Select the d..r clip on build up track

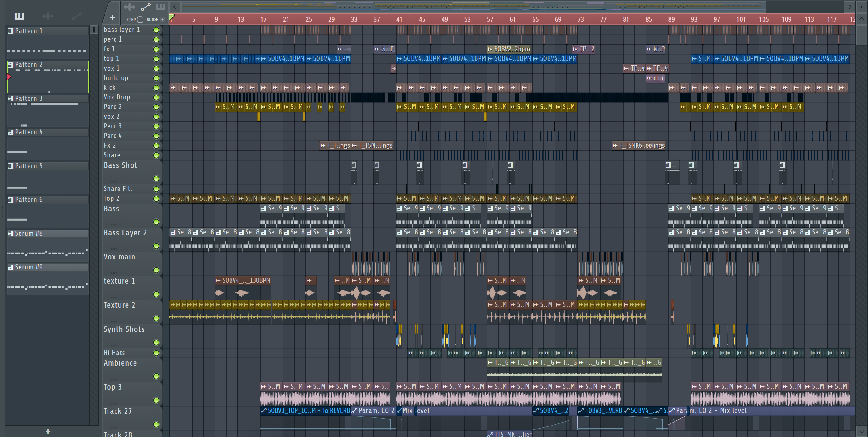pyautogui.click(x=656, y=78)
